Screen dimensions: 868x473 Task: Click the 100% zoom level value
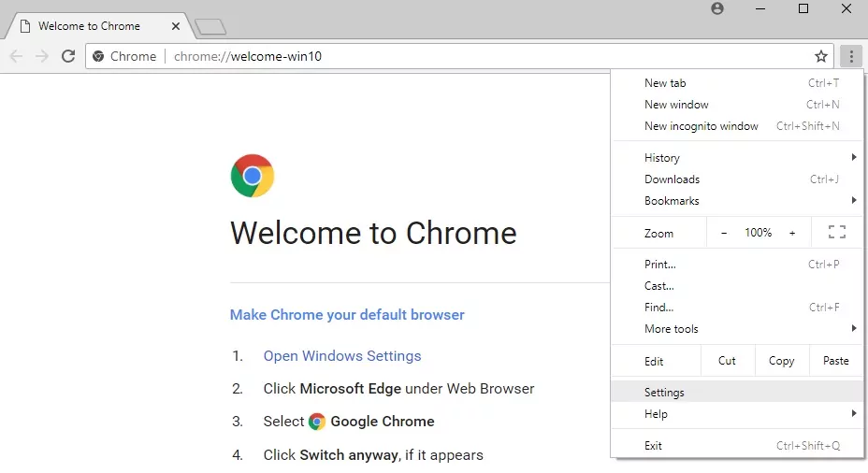(758, 233)
